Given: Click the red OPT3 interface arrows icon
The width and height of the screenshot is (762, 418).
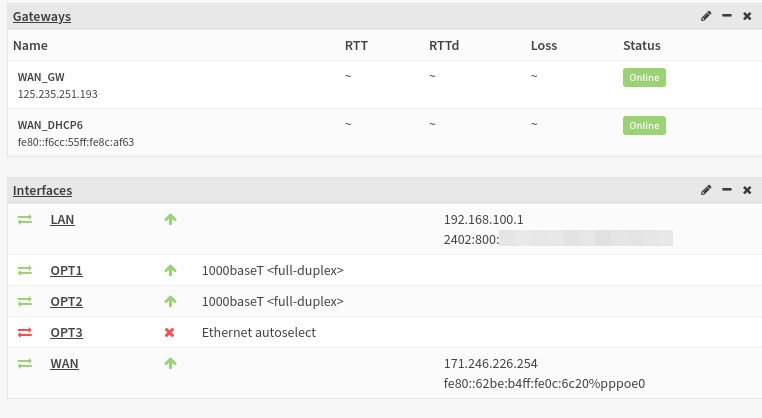Looking at the screenshot, I should click(x=25, y=332).
